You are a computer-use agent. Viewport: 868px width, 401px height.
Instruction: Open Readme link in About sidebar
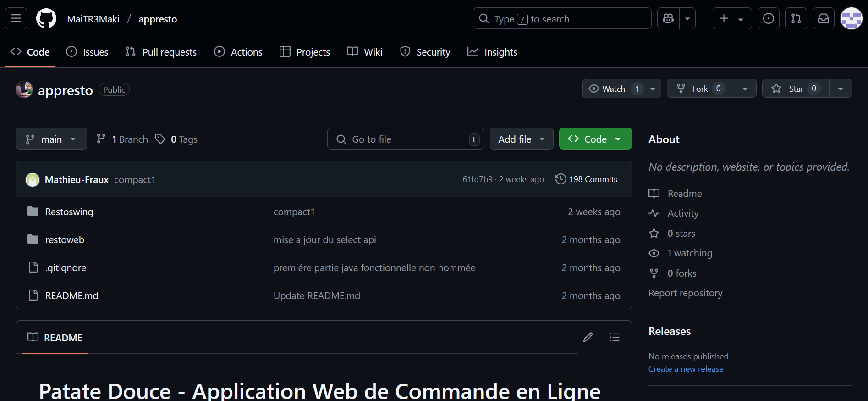675,193
